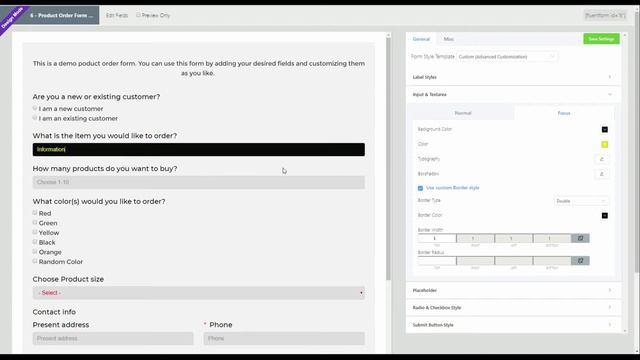This screenshot has width=640, height=360.
Task: Expand the Label Styles section
Action: pos(513,77)
